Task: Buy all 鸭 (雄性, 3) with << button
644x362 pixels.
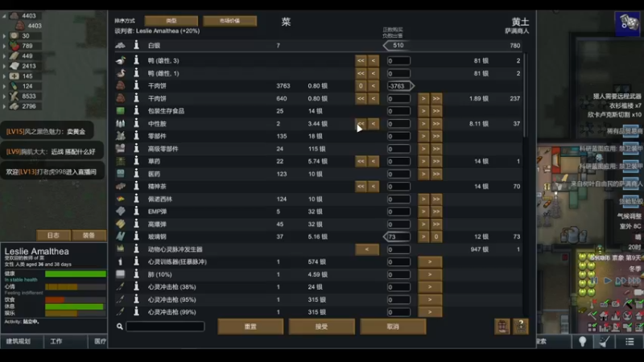Action: click(x=361, y=61)
